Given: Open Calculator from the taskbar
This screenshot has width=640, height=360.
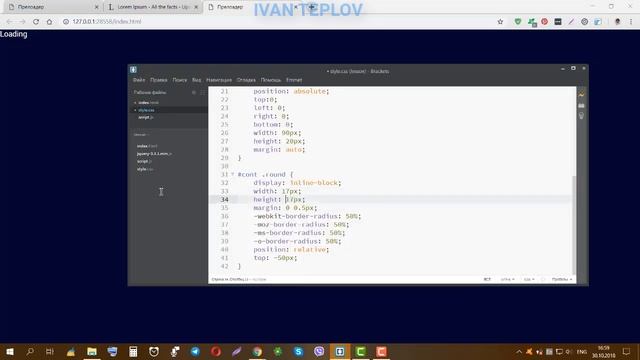Looking at the screenshot, I should (133, 351).
